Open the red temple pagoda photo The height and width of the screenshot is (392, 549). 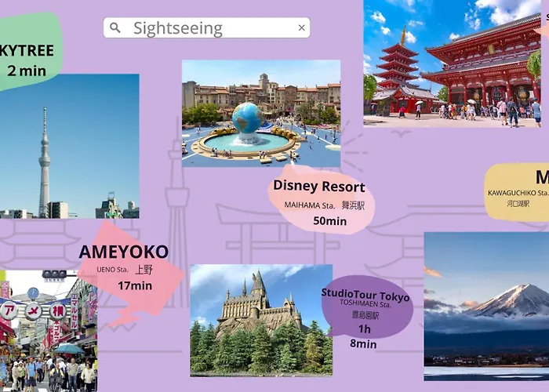pyautogui.click(x=452, y=64)
